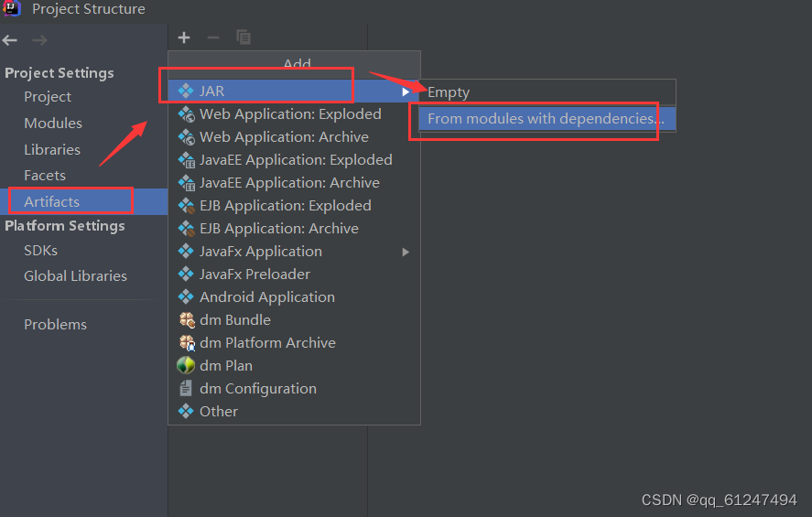Select dm Bundle entry
Screen dimensions: 812x517
294,320
